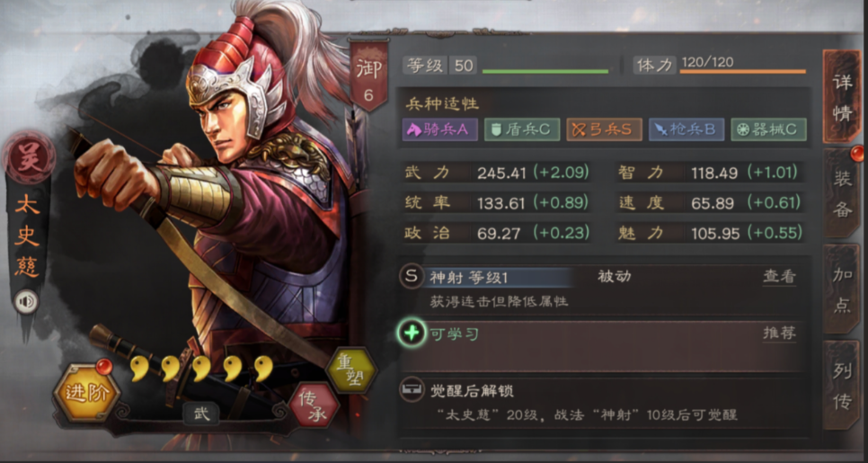Screen dimensions: 868x463
Task: Click the red 传承 hexagon button
Action: (x=314, y=406)
